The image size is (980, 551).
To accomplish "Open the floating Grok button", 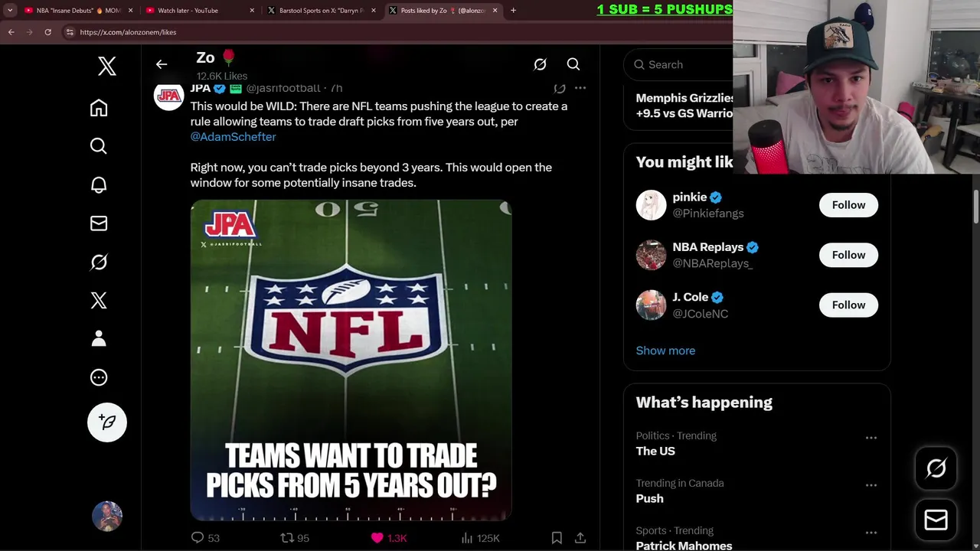I will [936, 468].
